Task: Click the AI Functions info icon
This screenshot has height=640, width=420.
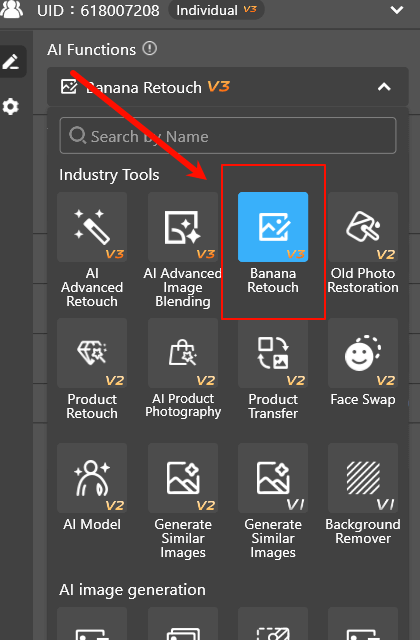Action: pyautogui.click(x=150, y=49)
